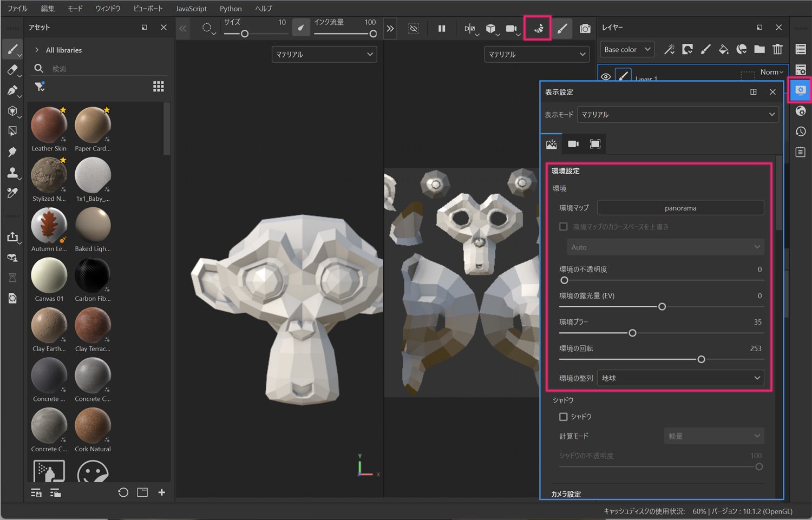Switch to environment settings tab in 表示設定
This screenshot has height=520, width=812.
(x=552, y=144)
